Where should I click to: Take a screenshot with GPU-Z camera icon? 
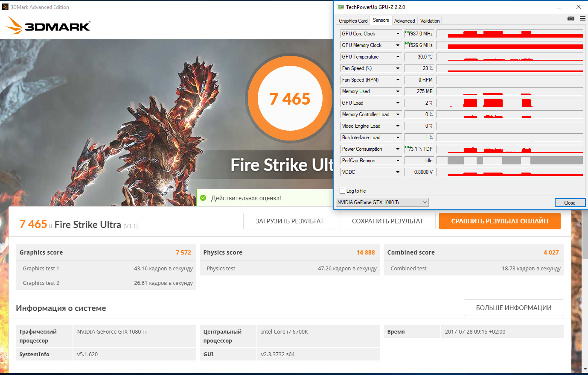[571, 19]
